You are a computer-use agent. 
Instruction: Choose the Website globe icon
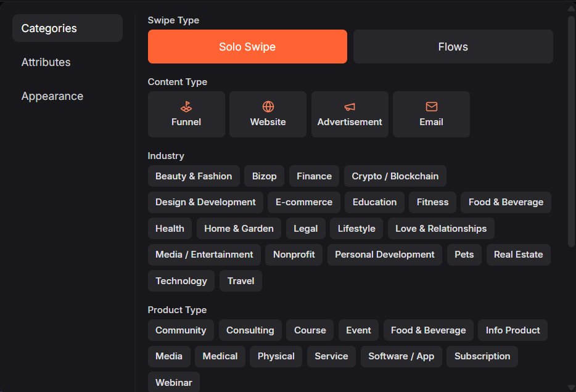pos(268,107)
